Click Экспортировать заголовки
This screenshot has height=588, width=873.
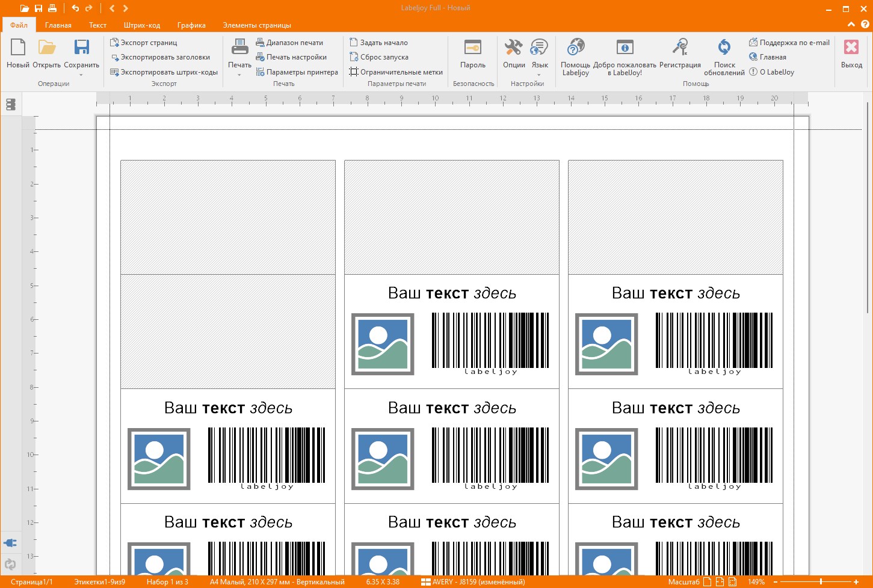pos(160,57)
